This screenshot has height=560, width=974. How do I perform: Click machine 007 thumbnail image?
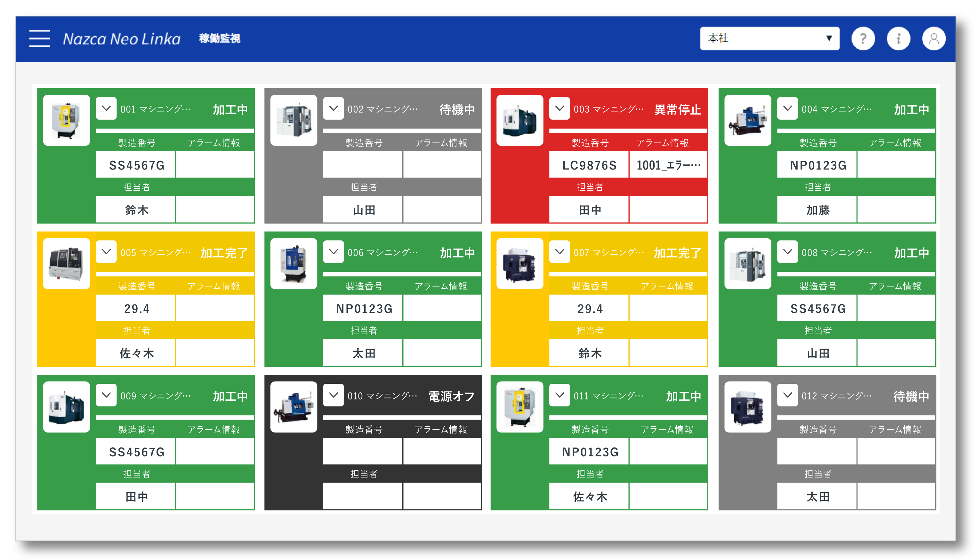[520, 264]
